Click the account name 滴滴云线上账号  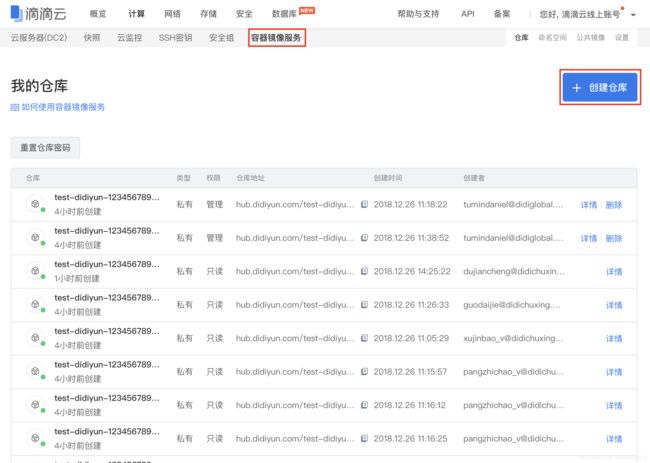click(591, 15)
